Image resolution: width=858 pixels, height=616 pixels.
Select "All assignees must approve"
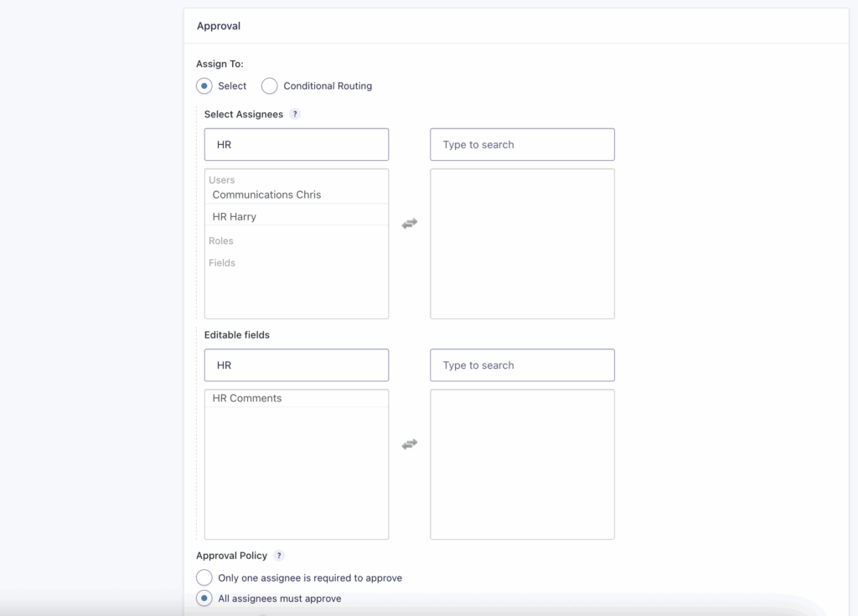pyautogui.click(x=204, y=598)
